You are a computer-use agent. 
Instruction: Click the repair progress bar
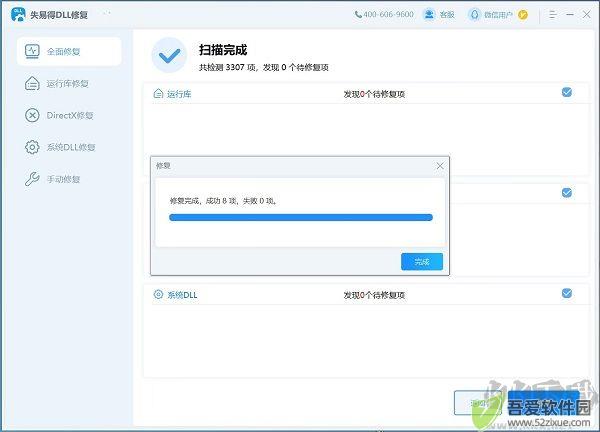tap(301, 217)
